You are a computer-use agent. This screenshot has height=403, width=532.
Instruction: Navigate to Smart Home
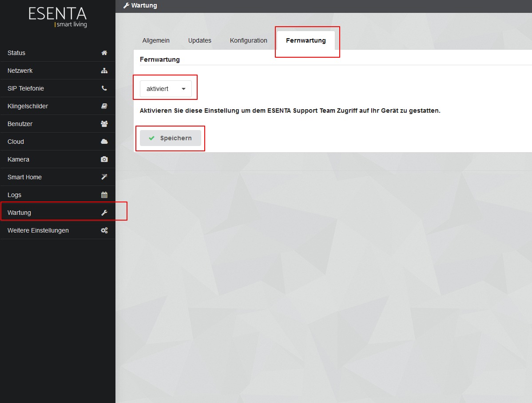58,177
